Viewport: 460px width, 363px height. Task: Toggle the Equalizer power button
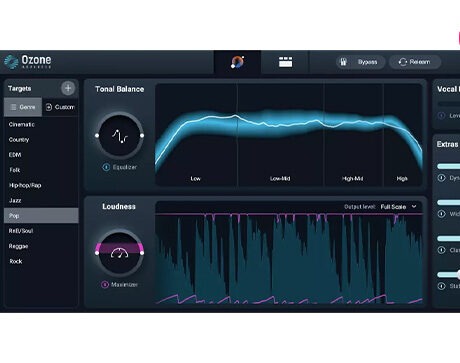click(106, 167)
